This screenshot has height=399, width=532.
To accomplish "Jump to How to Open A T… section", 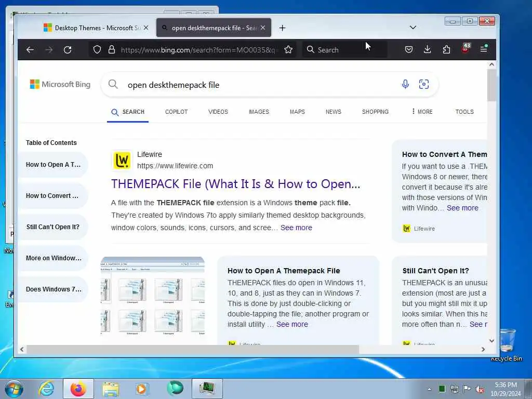I will (54, 165).
